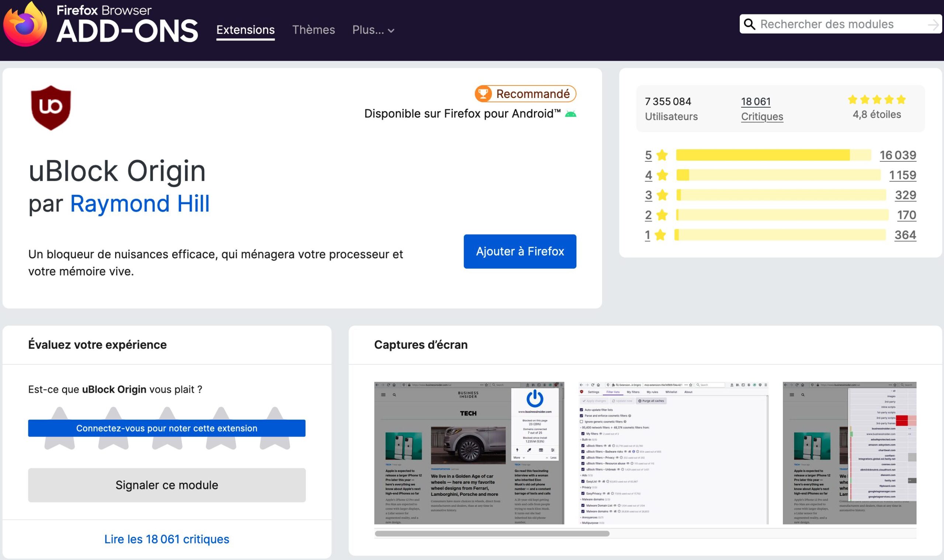The height and width of the screenshot is (560, 944).
Task: Click the number 3 rating link
Action: point(648,195)
